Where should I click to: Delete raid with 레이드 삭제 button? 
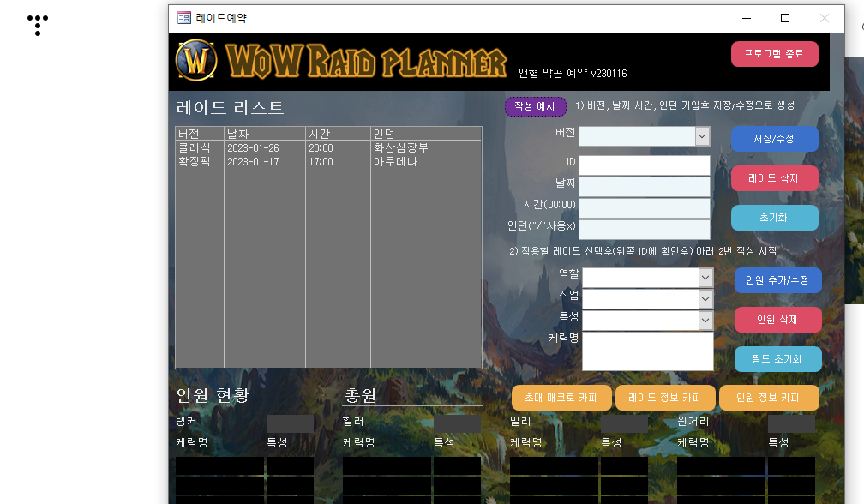click(774, 178)
